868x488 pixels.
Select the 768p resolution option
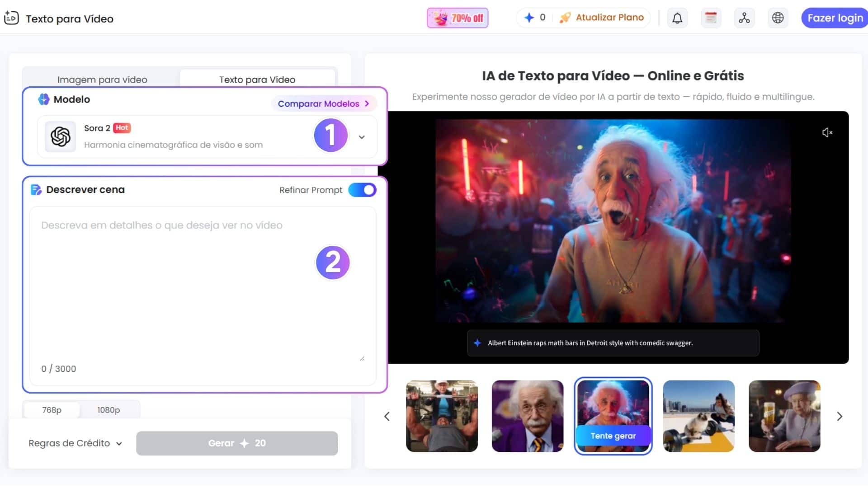pyautogui.click(x=51, y=410)
